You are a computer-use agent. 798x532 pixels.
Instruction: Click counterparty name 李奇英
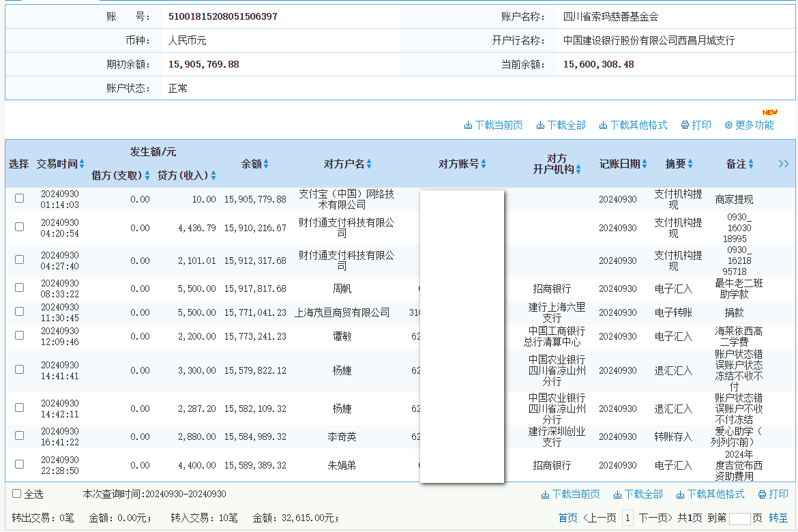tap(342, 437)
